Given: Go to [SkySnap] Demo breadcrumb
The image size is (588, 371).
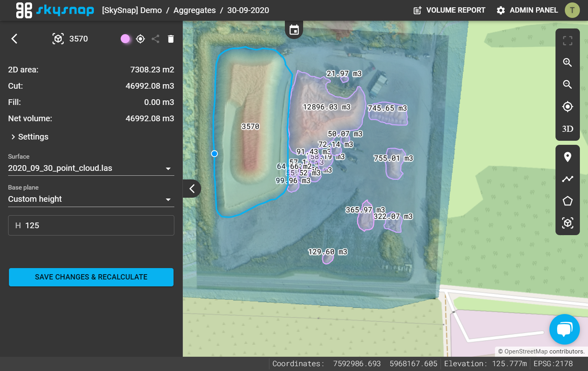Looking at the screenshot, I should click(132, 10).
